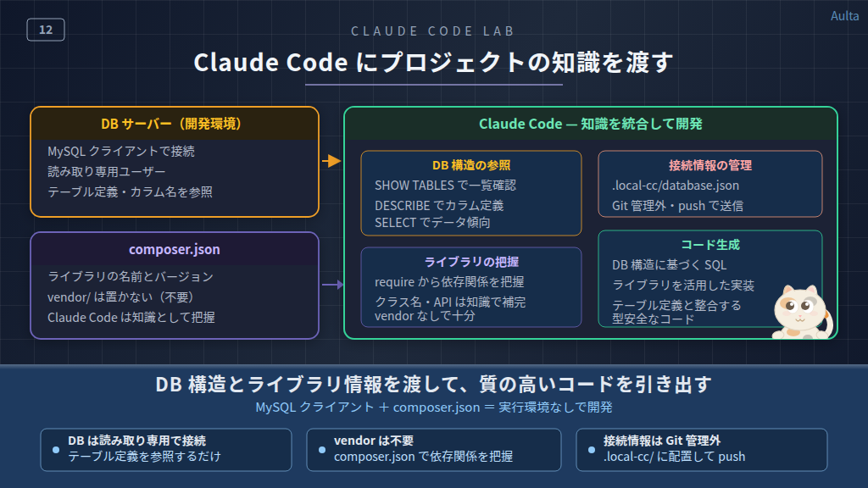The image size is (868, 488).
Task: Click the bullet dot beside 接続情報は Git 管理外
Action: 591,449
